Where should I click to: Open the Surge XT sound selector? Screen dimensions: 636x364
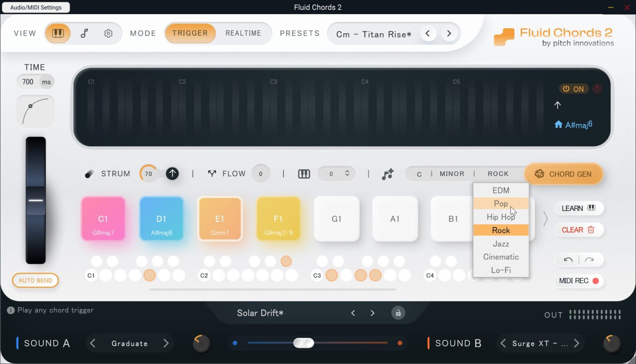(540, 343)
